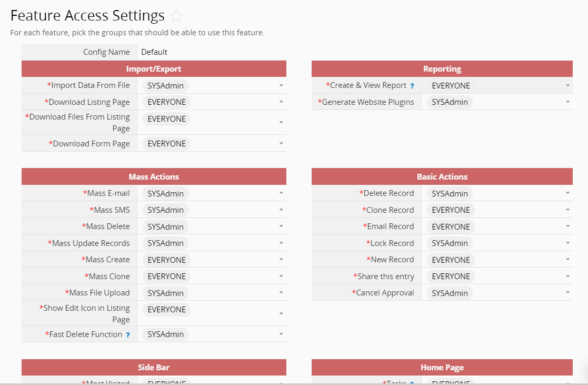The height and width of the screenshot is (385, 588).
Task: Open the Mass File Upload dropdown
Action: point(281,293)
